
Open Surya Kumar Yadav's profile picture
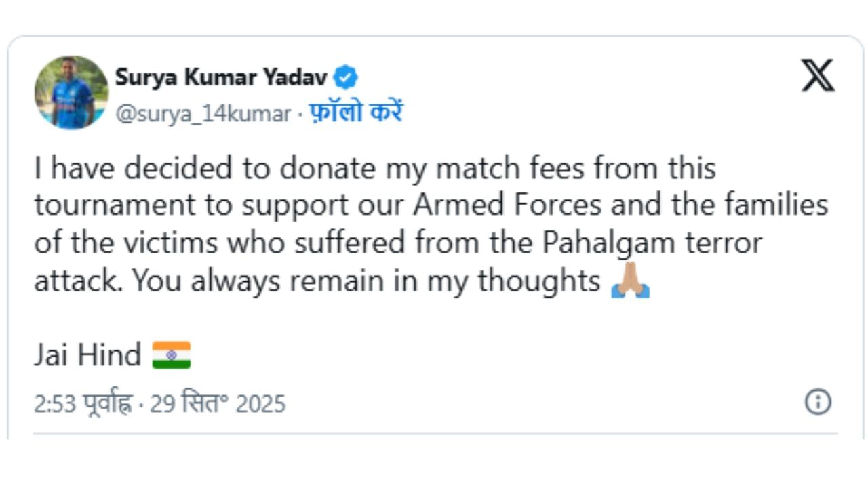coord(71,93)
